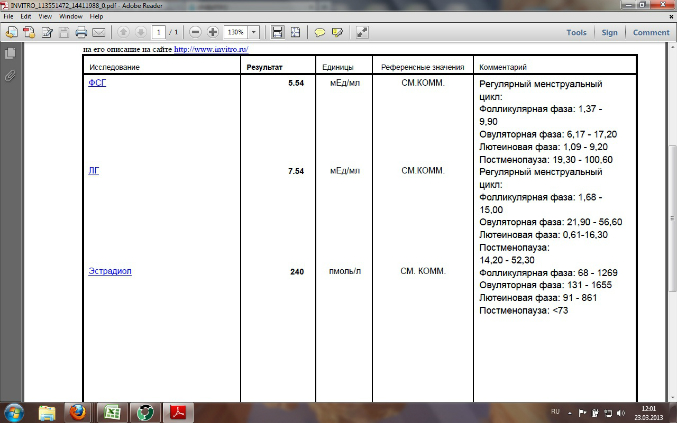Image resolution: width=677 pixels, height=423 pixels.
Task: Click the fit page width icon
Action: pyautogui.click(x=279, y=32)
